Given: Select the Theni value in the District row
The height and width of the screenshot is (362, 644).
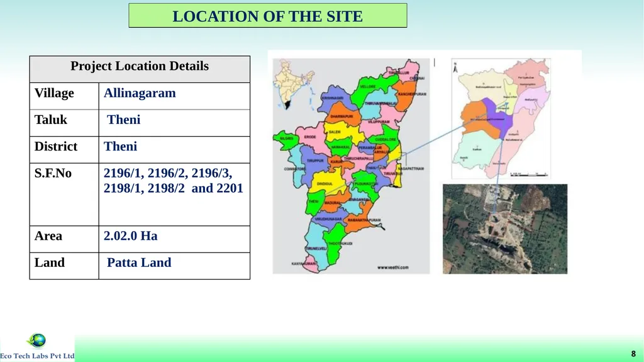Looking at the screenshot, I should point(120,147).
